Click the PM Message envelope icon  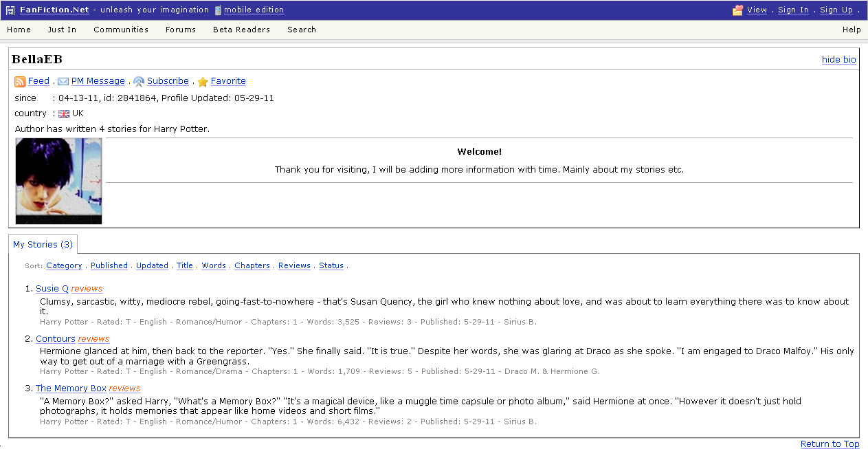pyautogui.click(x=63, y=82)
